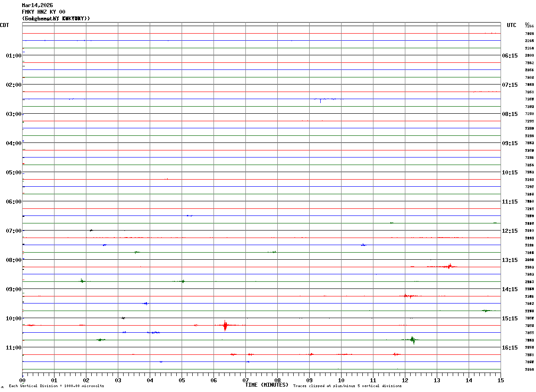Select the 08:00 CDT time label
Image resolution: width=536 pixels, height=392 pixels.
click(14, 260)
